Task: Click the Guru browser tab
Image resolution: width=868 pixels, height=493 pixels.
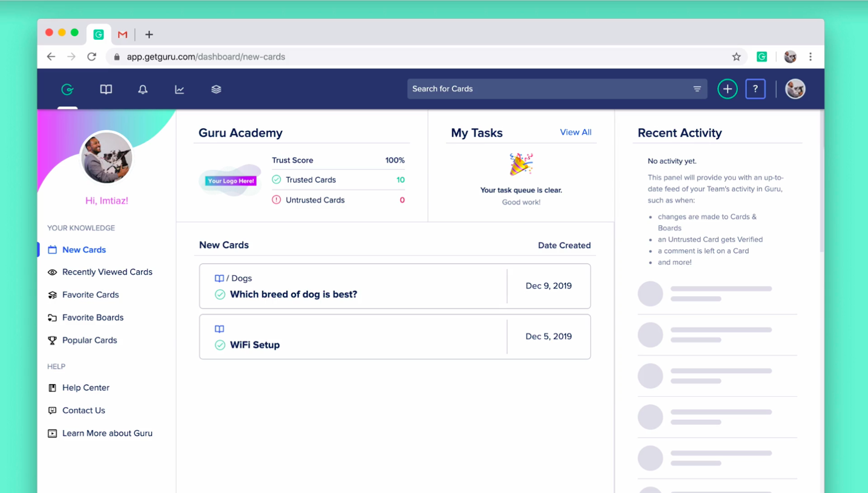Action: point(99,34)
